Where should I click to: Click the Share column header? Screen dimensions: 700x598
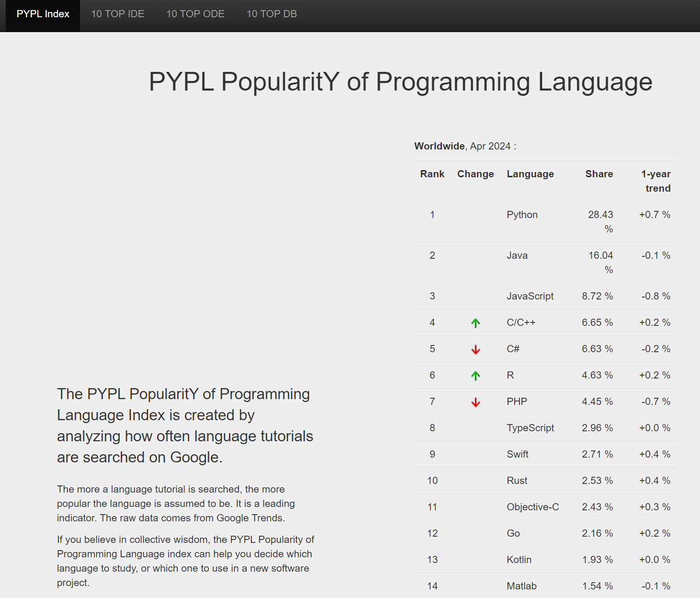click(x=598, y=174)
